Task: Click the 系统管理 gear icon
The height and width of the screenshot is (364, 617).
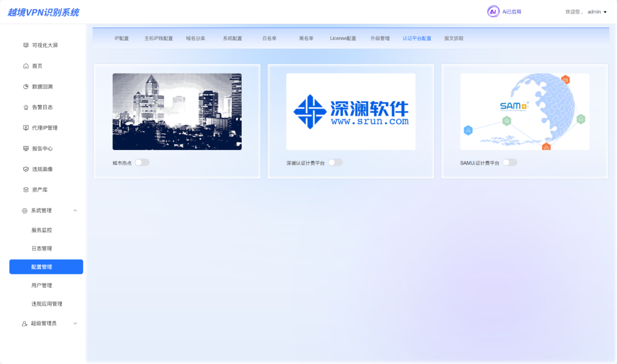Action: click(x=25, y=211)
